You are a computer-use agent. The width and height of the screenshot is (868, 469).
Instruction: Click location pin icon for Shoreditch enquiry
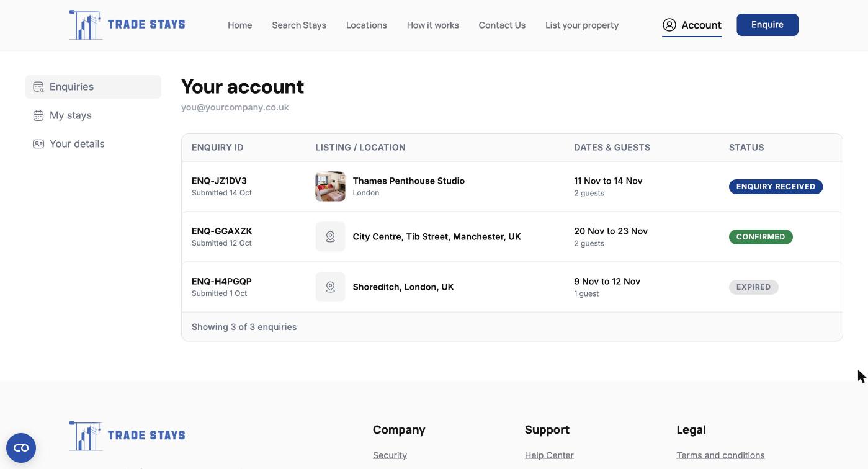click(330, 287)
